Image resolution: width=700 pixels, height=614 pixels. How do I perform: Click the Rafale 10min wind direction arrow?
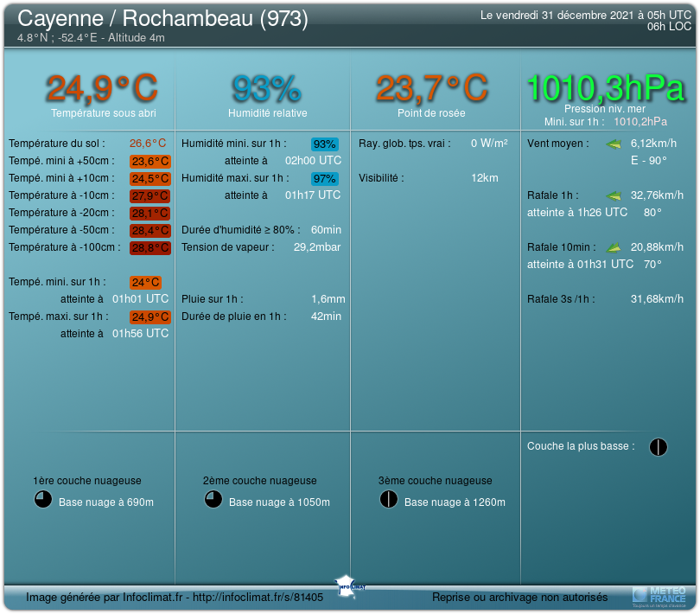(x=614, y=247)
